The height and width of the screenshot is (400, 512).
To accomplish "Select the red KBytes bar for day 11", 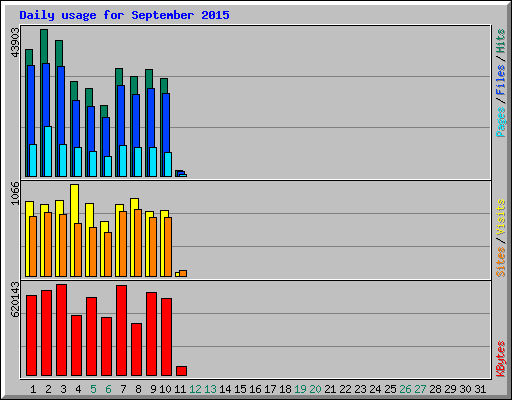I will pos(182,371).
